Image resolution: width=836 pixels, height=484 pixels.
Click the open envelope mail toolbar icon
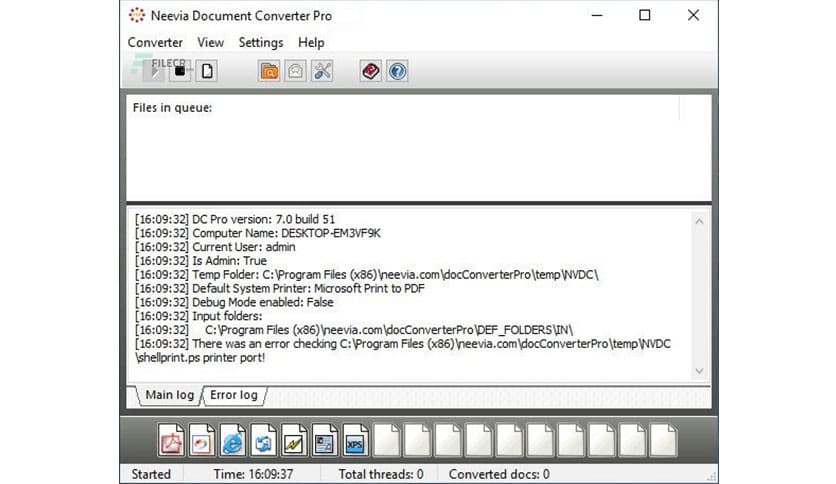click(x=295, y=71)
